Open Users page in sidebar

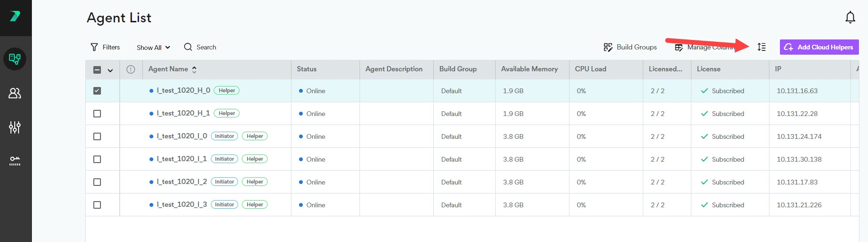[15, 93]
